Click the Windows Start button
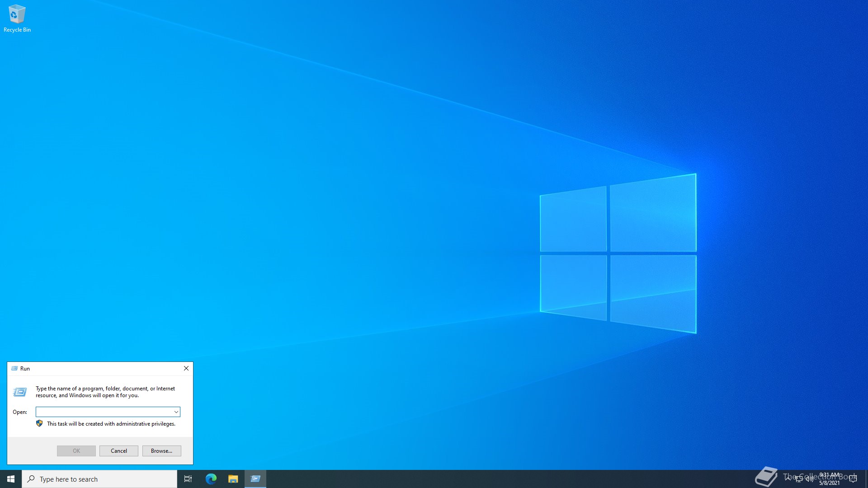This screenshot has height=488, width=868. (x=11, y=479)
